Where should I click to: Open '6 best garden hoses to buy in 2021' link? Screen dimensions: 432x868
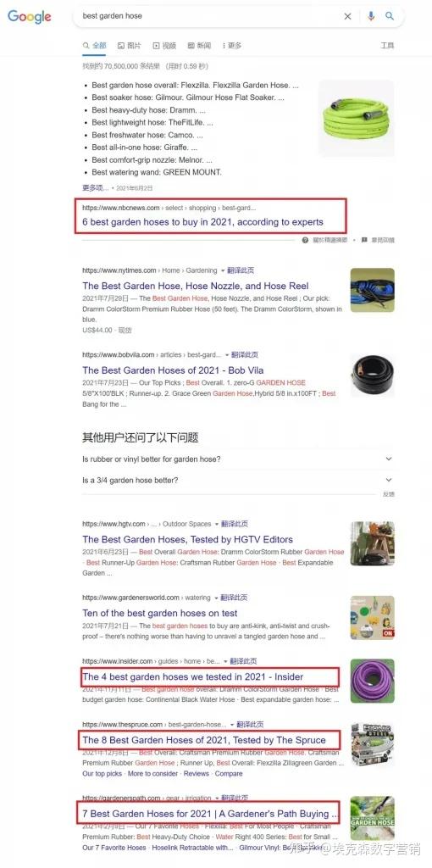click(x=203, y=222)
